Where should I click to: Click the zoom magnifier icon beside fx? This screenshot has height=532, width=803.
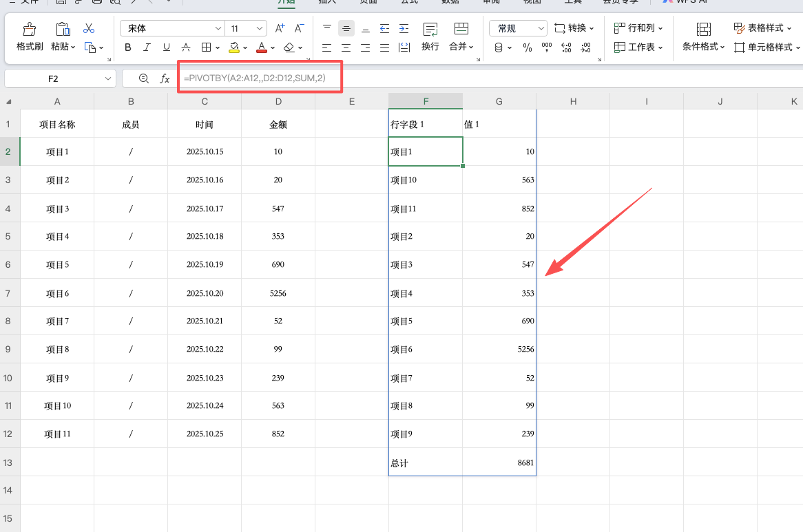(x=143, y=79)
